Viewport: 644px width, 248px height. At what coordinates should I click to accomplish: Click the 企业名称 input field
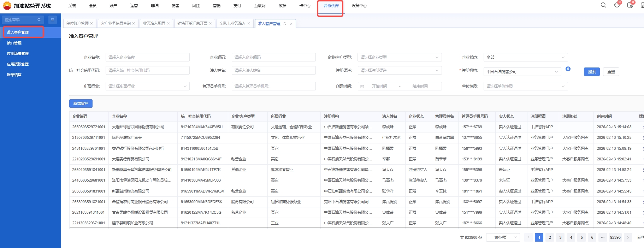(147, 57)
